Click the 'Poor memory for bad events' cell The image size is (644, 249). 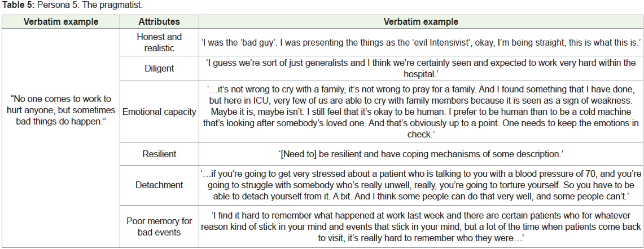(x=159, y=226)
